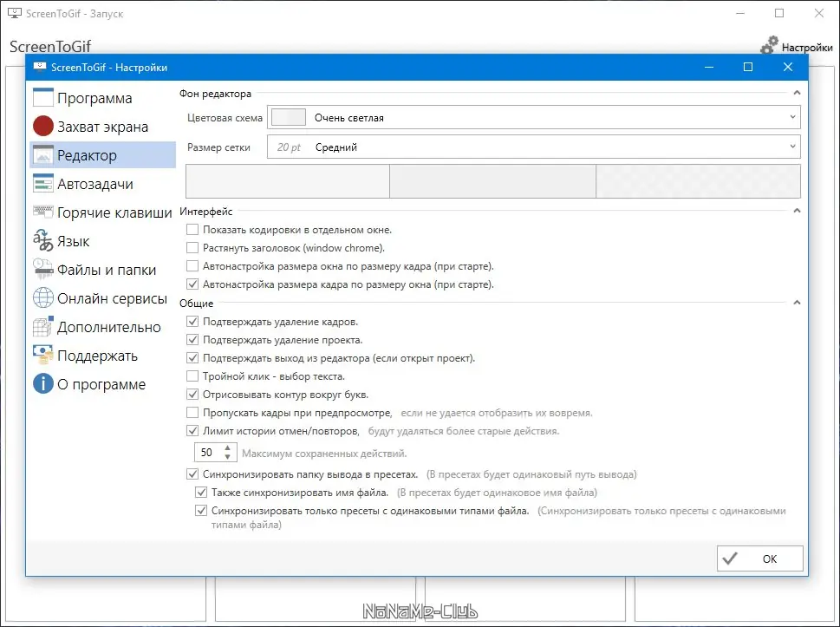
Task: Collapse the Общие section
Action: tap(797, 303)
